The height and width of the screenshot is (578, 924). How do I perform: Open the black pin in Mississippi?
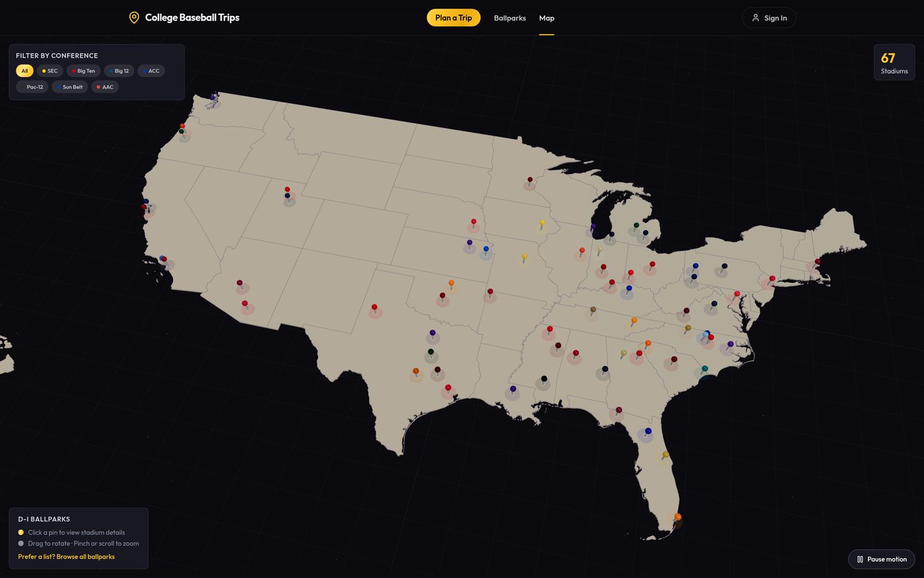coord(544,379)
